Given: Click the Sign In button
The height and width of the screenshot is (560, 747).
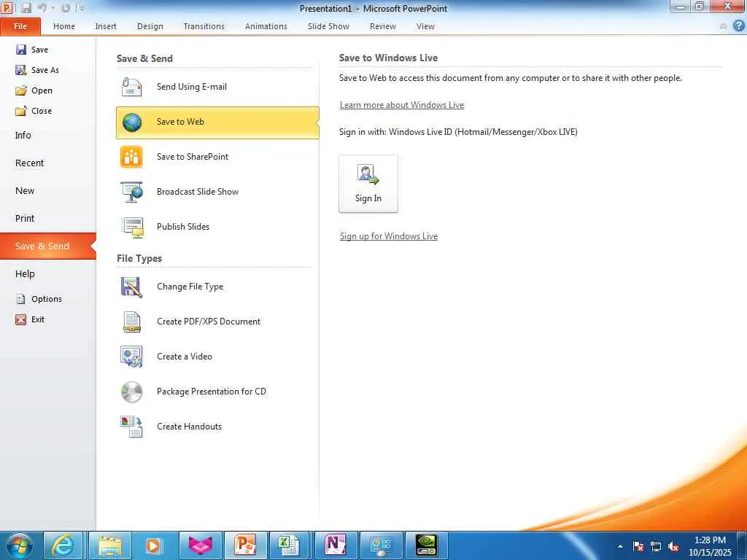Looking at the screenshot, I should [368, 183].
